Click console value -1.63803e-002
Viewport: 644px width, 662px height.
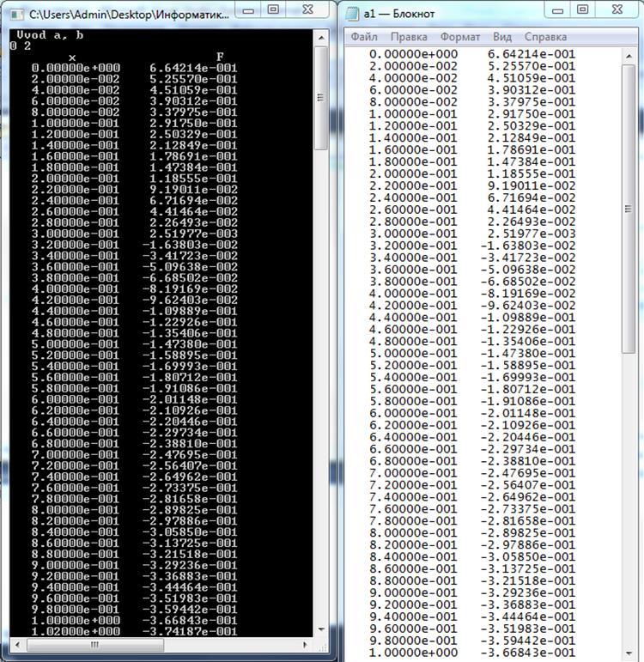tap(190, 245)
